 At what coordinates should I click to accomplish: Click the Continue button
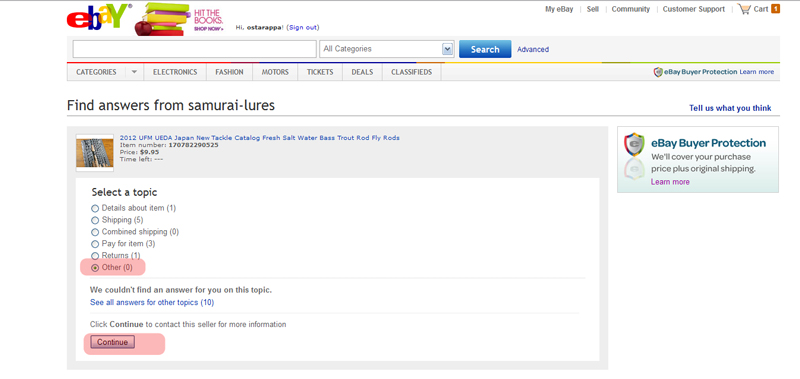click(113, 342)
